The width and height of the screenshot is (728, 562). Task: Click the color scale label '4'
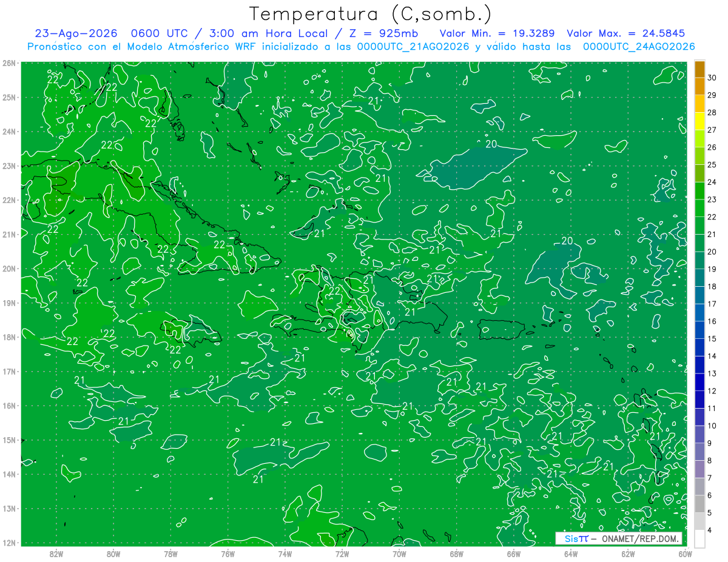coord(710,529)
